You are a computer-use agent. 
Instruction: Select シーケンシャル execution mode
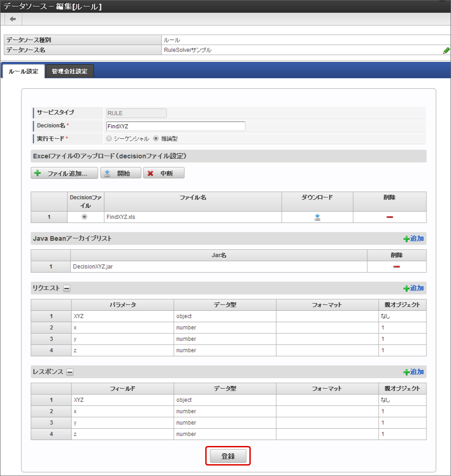[109, 138]
